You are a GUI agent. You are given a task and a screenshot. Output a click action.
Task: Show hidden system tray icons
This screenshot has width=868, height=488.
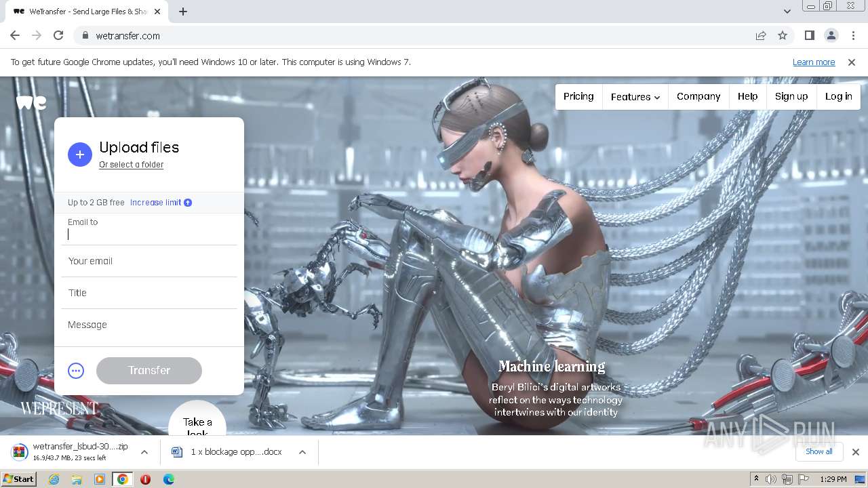[756, 479]
